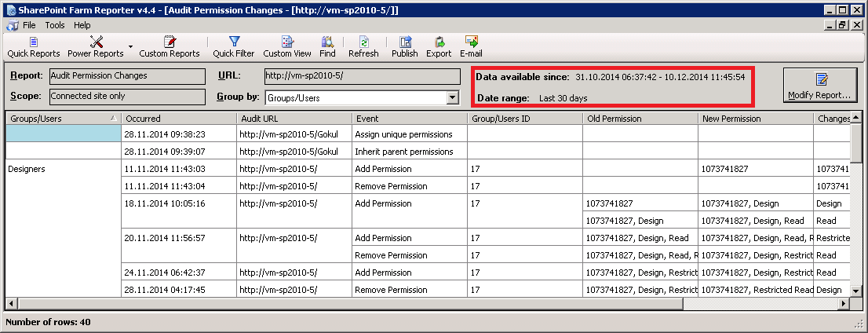Open the Custom View tool
Image resolution: width=868 pixels, height=333 pixels.
286,47
